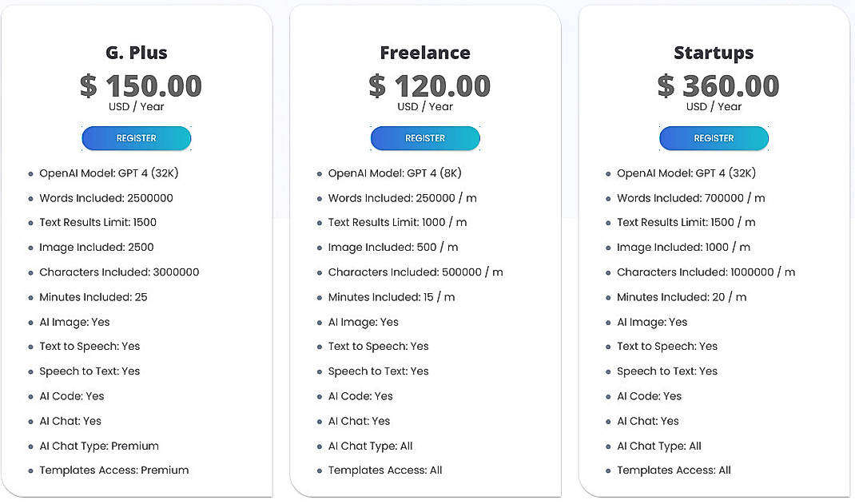Click the REGISTER button under G. Plus
The width and height of the screenshot is (855, 504).
pyautogui.click(x=136, y=137)
